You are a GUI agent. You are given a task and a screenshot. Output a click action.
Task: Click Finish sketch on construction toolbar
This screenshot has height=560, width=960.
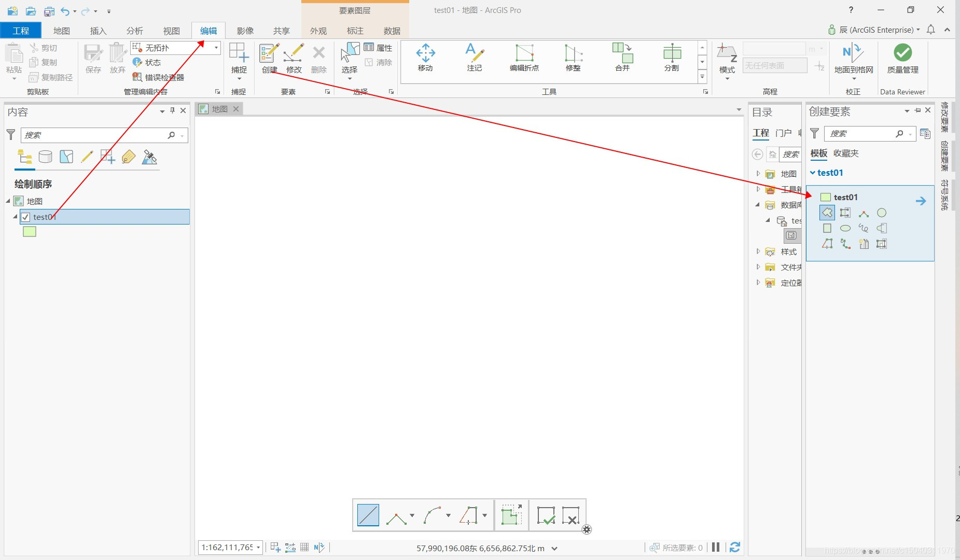(x=546, y=515)
